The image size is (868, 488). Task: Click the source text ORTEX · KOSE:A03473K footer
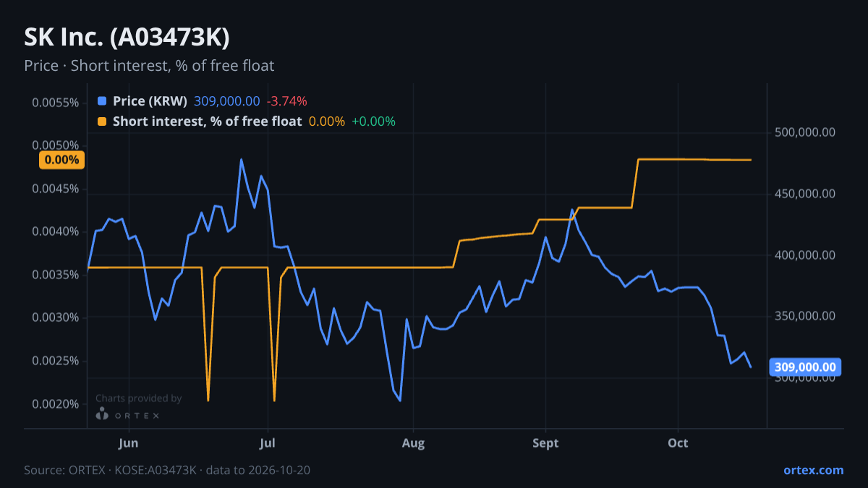tap(167, 470)
